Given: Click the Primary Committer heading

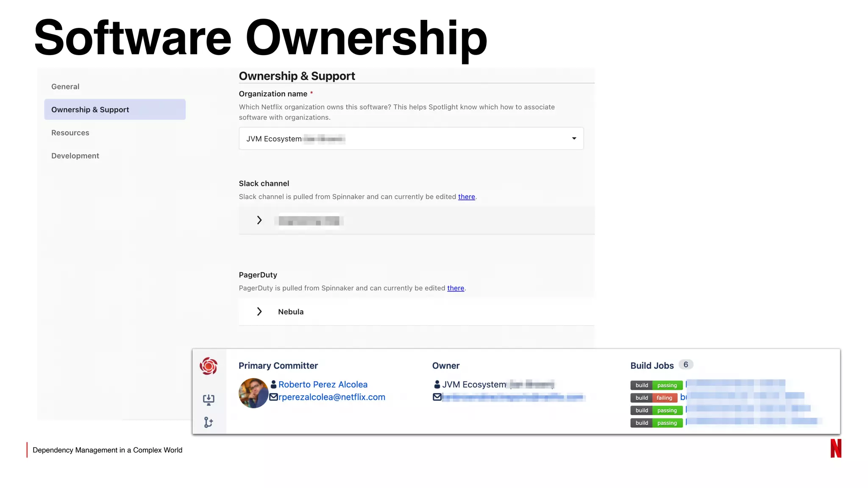Looking at the screenshot, I should point(278,366).
